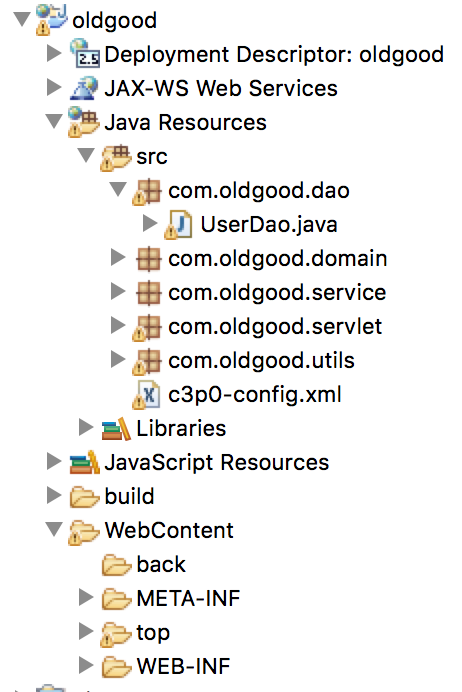Select the com.oldgood.servlet package
Viewport: 462px width, 692px height.
click(275, 327)
